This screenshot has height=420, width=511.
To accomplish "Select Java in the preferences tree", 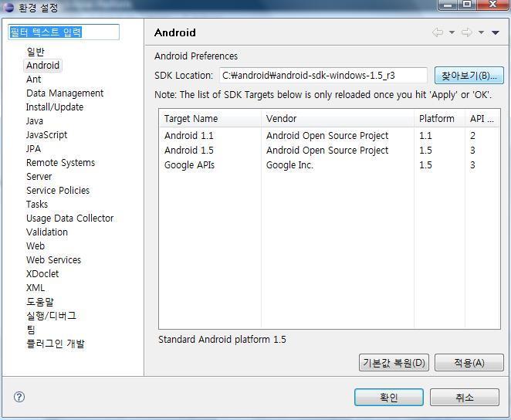I will 35,121.
